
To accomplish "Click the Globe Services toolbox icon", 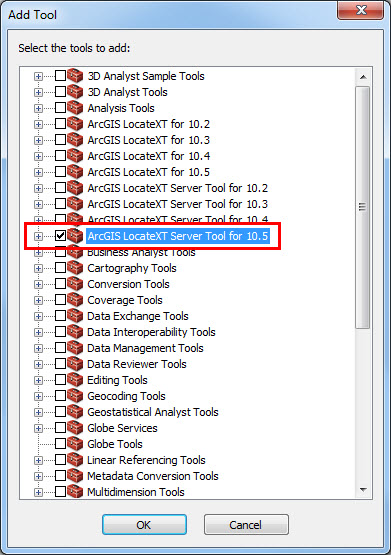I will (x=75, y=428).
